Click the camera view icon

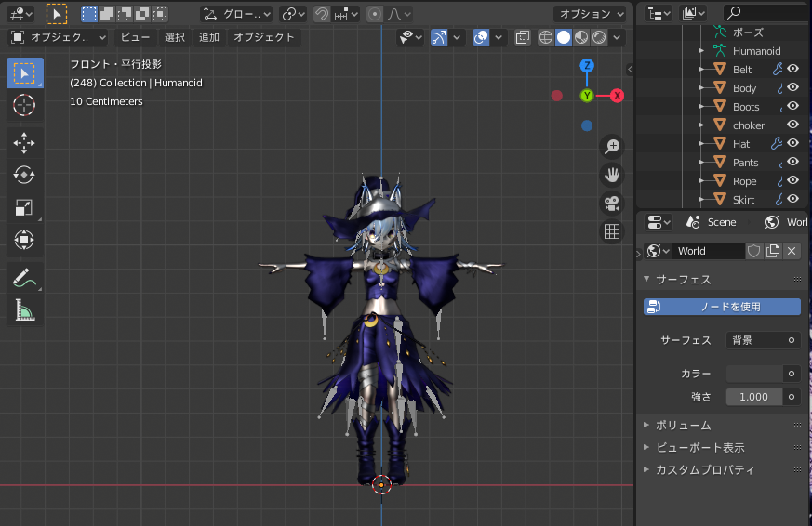[x=612, y=203]
